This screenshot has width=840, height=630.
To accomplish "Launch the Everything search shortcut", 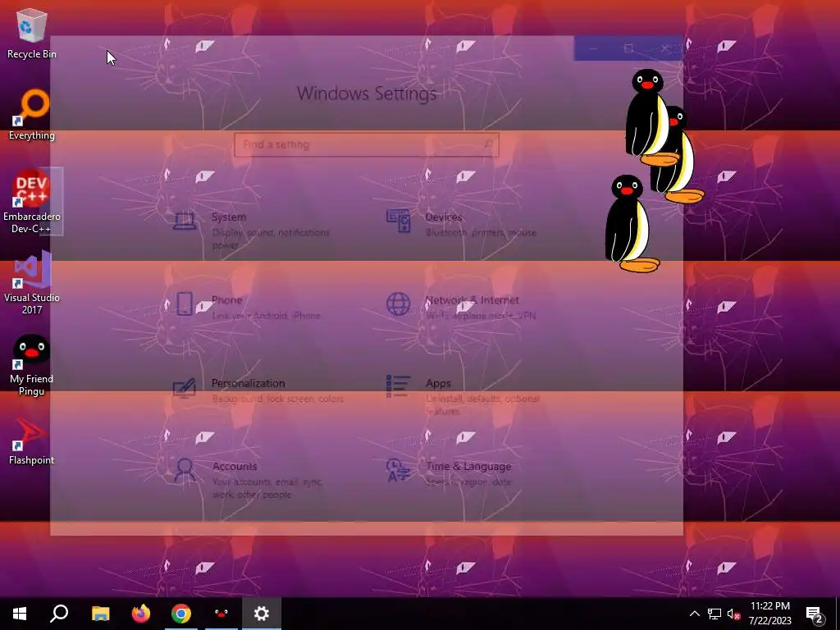I will (x=32, y=115).
